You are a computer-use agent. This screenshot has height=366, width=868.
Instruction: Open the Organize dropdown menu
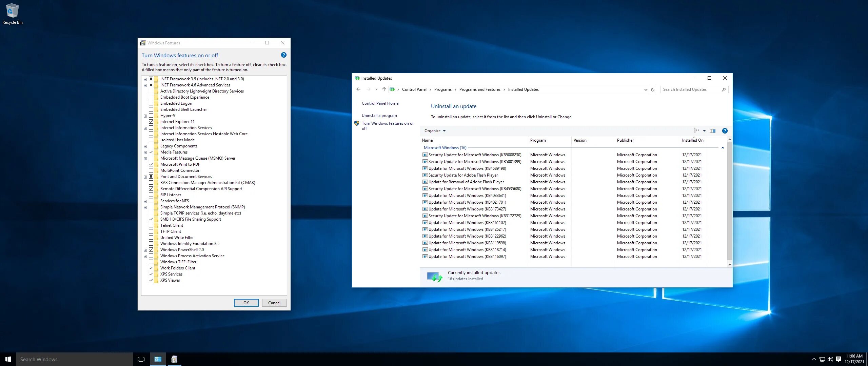(x=435, y=131)
